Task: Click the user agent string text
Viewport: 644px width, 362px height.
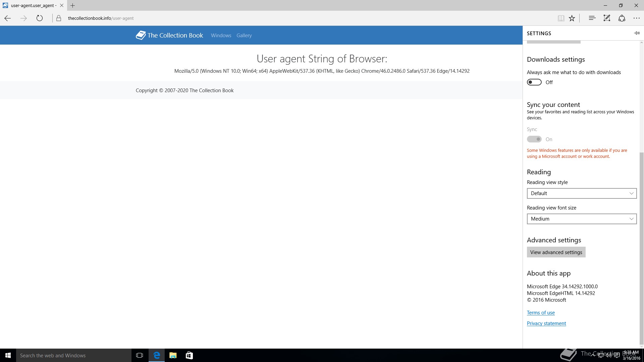Action: pos(322,71)
